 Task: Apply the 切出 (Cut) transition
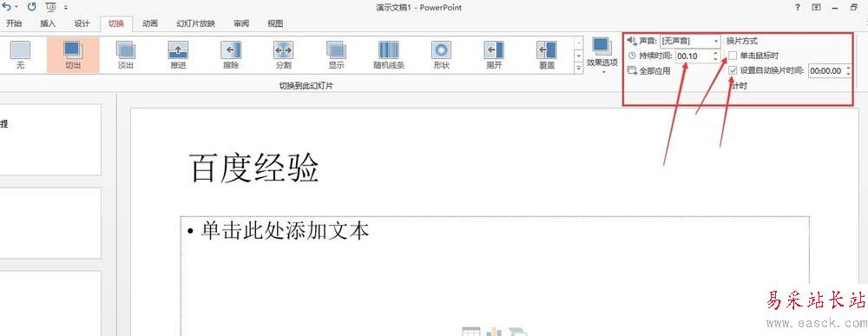click(x=73, y=55)
